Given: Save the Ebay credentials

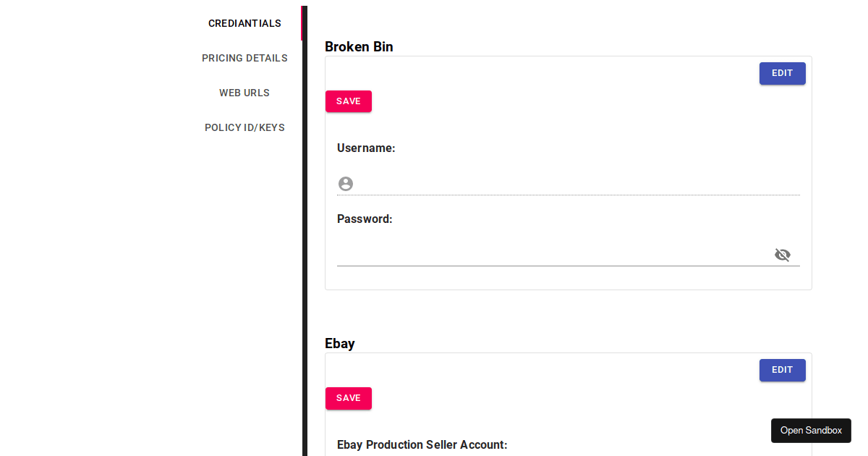Looking at the screenshot, I should pos(348,398).
